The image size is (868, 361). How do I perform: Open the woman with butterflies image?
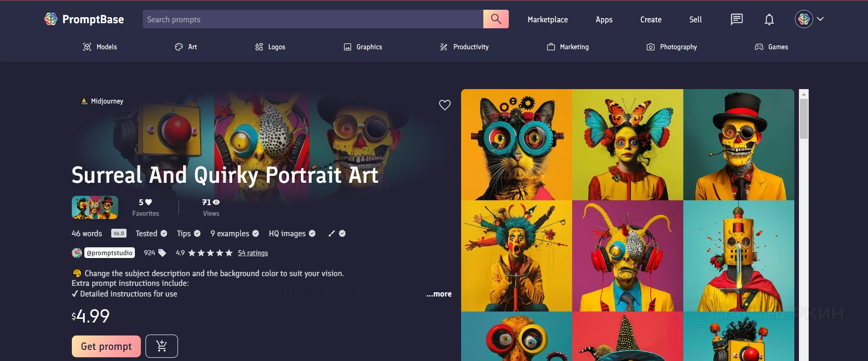tap(628, 145)
